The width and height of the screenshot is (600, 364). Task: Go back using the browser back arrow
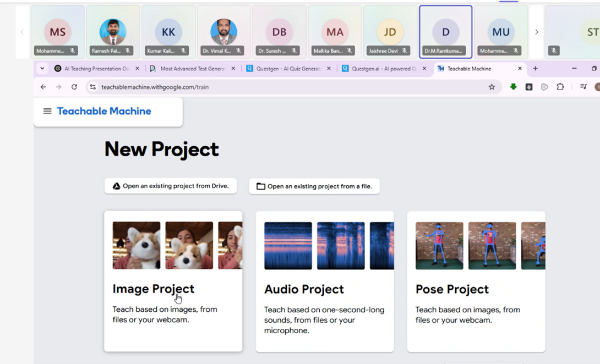(43, 87)
